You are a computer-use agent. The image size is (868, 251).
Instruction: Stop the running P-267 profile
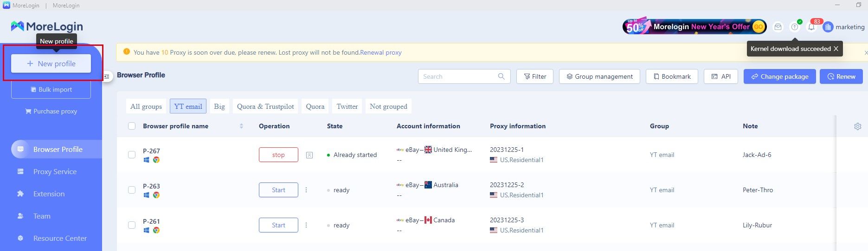click(278, 155)
